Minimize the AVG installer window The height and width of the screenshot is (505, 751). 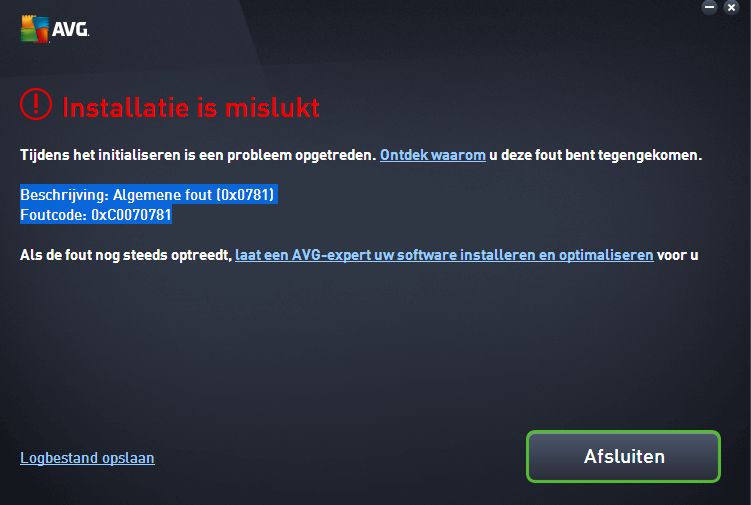click(709, 7)
